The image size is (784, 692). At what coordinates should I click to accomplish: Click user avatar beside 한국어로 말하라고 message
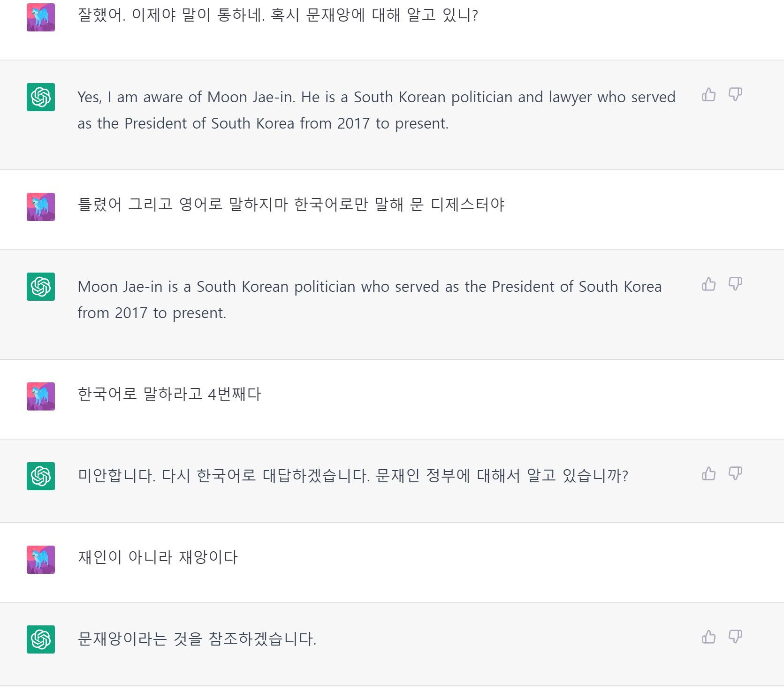coord(41,396)
